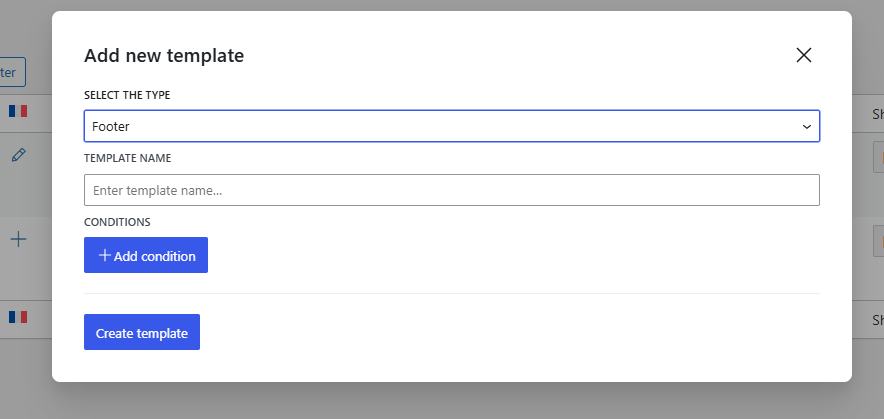Click the CONDITIONS label

117,222
